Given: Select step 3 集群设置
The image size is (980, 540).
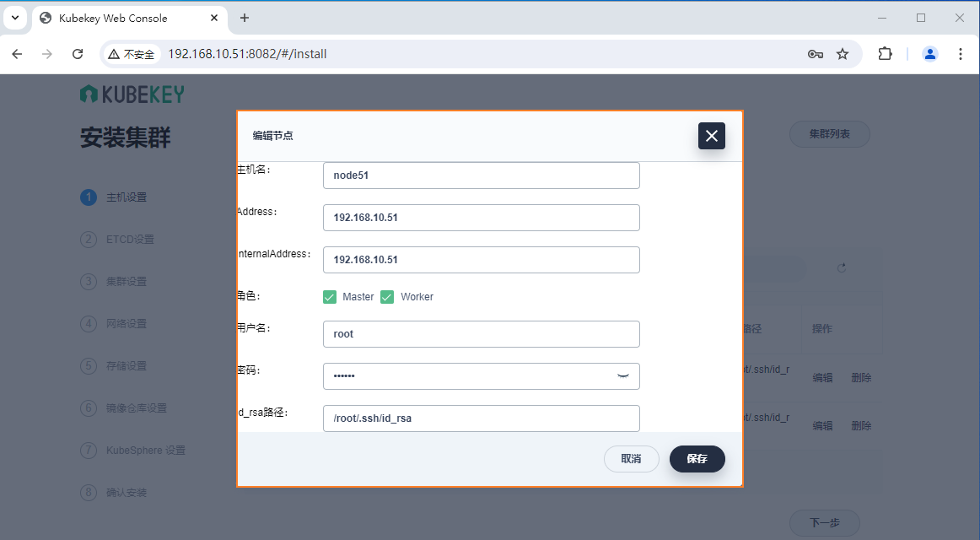Looking at the screenshot, I should tap(114, 281).
